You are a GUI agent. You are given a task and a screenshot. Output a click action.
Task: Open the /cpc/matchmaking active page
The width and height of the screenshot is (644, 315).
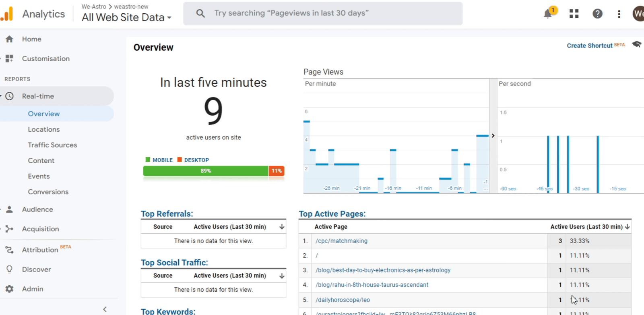(x=341, y=241)
